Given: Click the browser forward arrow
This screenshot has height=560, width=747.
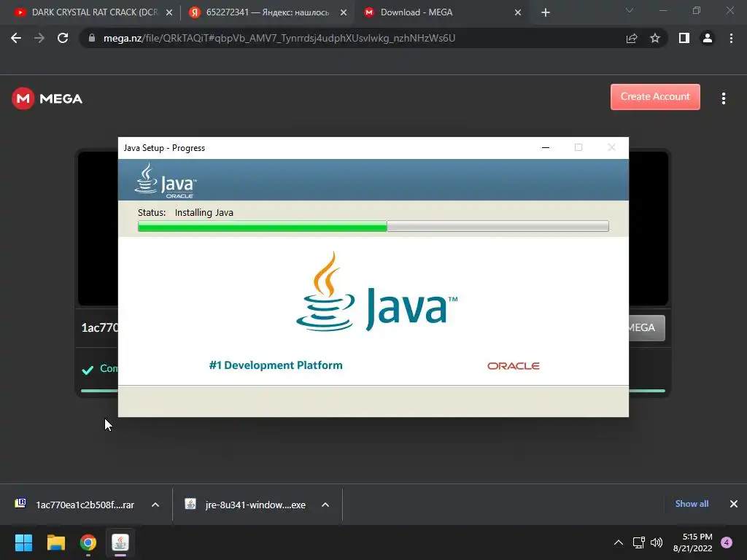Looking at the screenshot, I should [39, 38].
